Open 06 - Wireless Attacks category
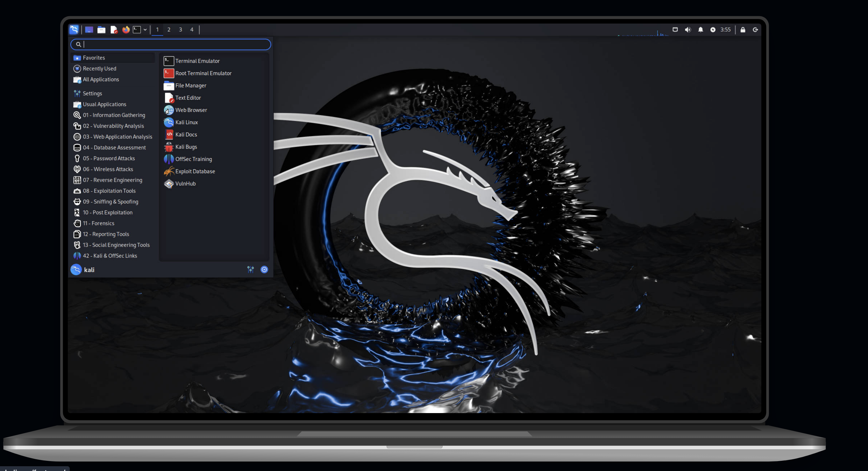868x471 pixels. click(113, 169)
